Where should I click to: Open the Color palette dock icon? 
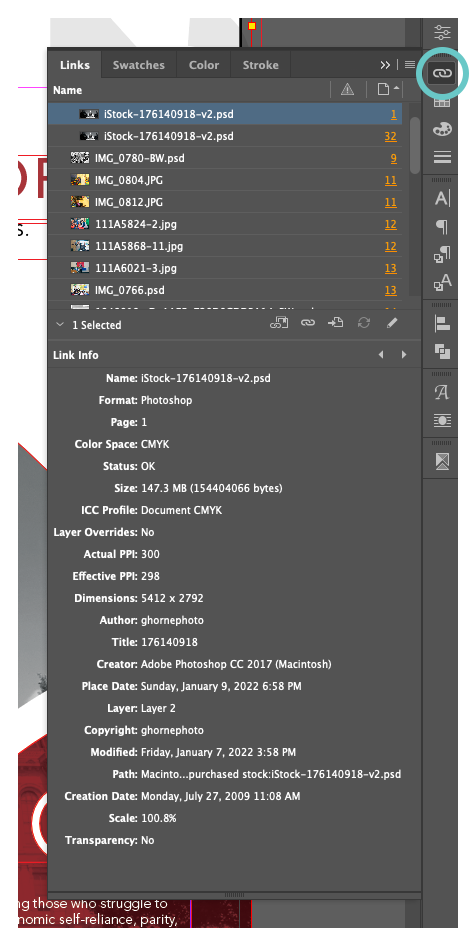pyautogui.click(x=442, y=130)
